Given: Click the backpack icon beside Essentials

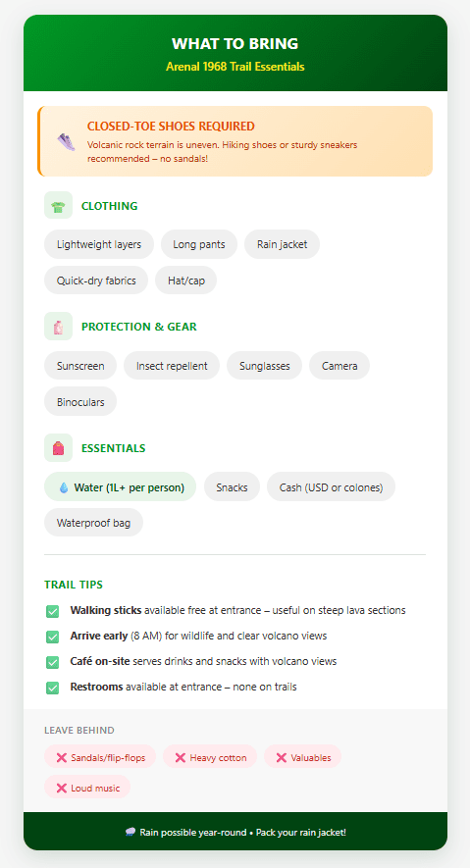Looking at the screenshot, I should 58,448.
